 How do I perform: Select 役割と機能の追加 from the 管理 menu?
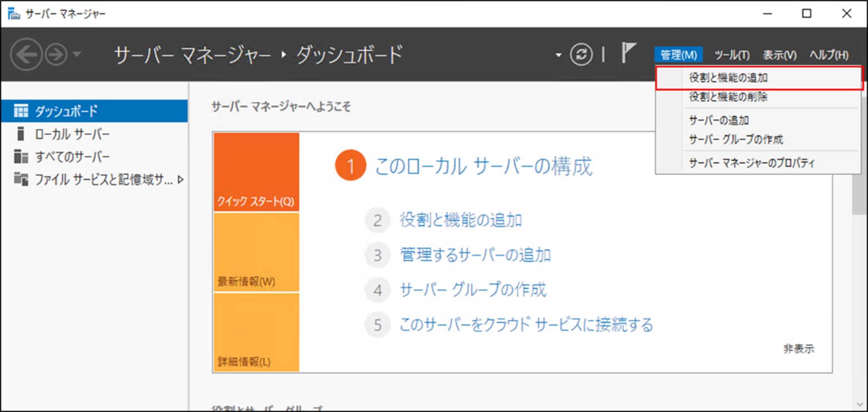728,78
